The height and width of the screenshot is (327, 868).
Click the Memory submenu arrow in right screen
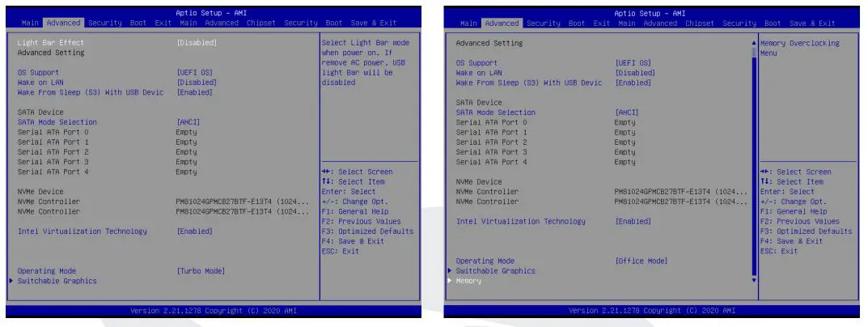point(449,282)
